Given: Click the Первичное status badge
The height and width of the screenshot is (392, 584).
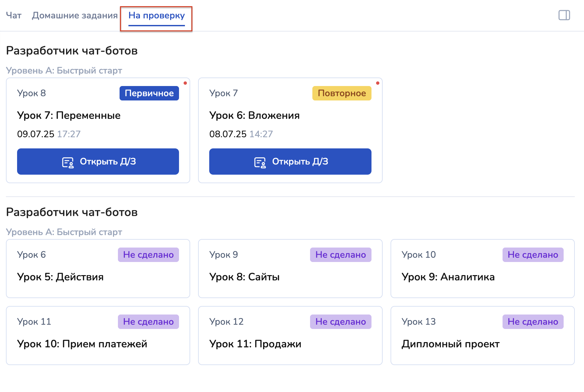Looking at the screenshot, I should [149, 93].
